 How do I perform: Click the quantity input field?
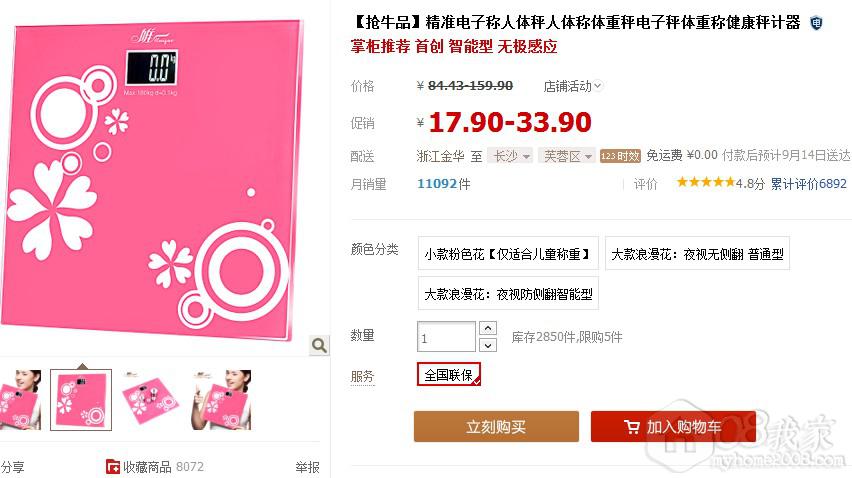point(447,337)
